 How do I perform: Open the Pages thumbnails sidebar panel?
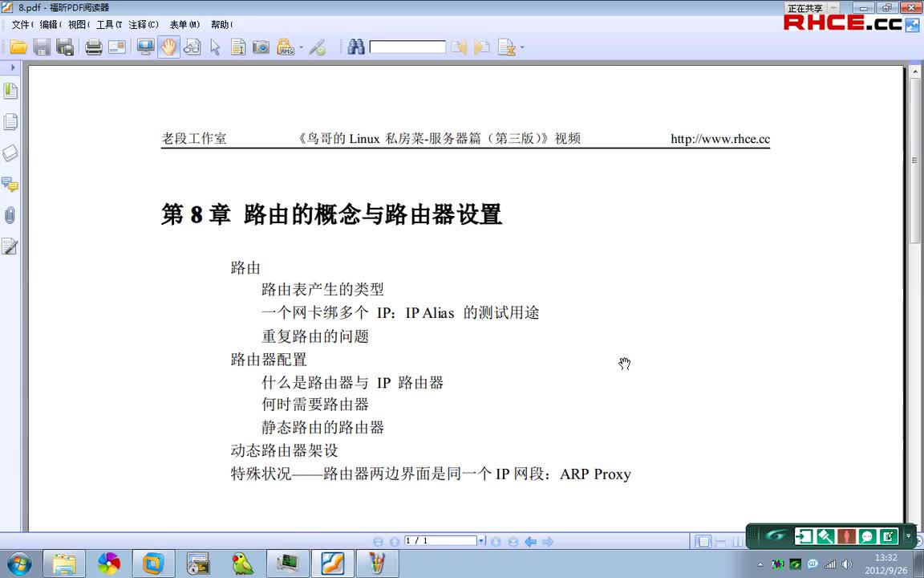point(10,121)
